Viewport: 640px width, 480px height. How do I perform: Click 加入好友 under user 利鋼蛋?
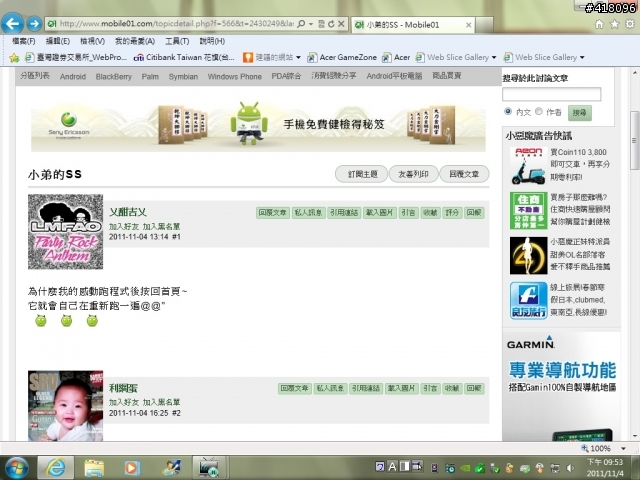124,402
